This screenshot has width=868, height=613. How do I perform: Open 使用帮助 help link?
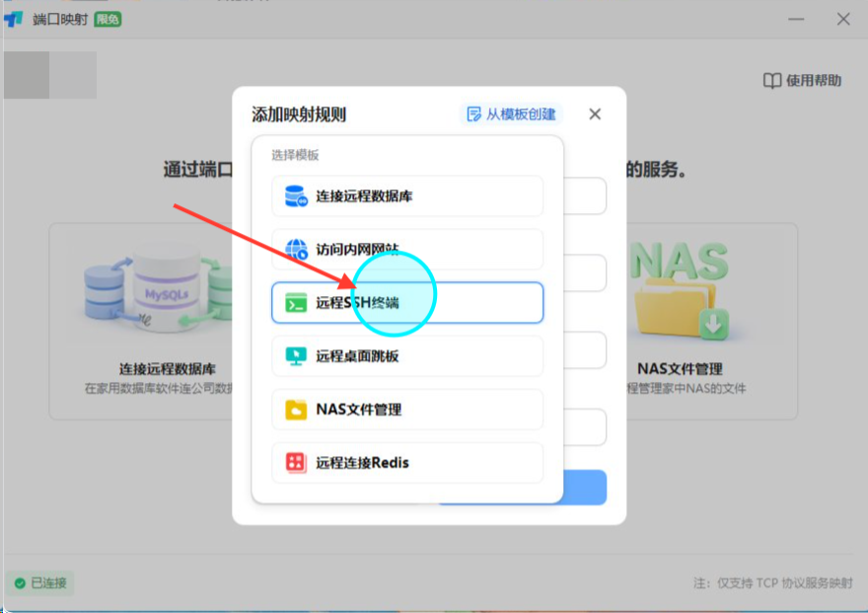click(802, 81)
